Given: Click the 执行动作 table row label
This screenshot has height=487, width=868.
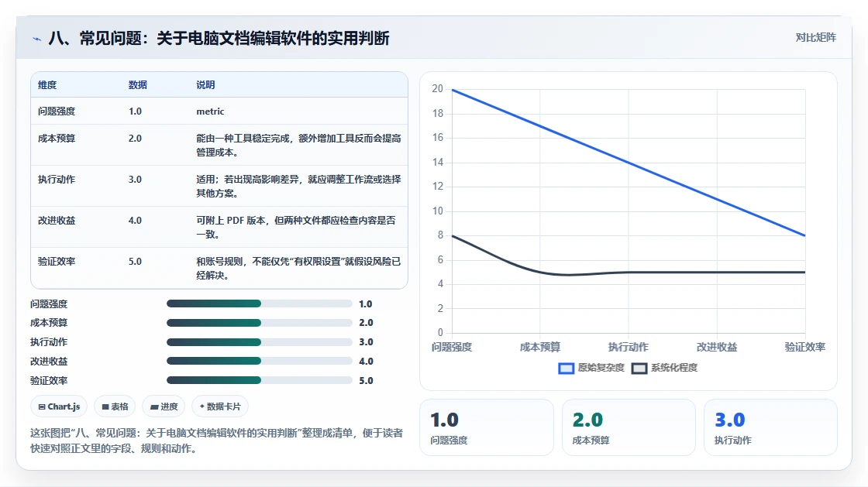Looking at the screenshot, I should coord(57,179).
